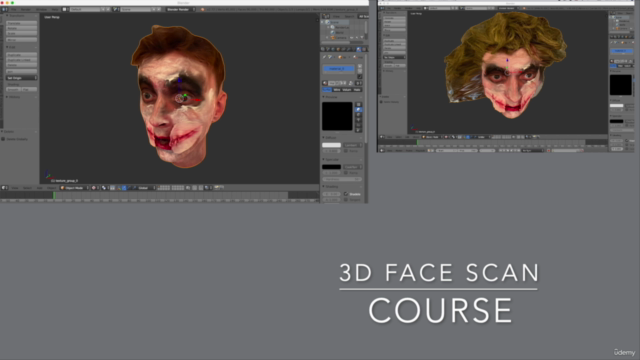Open the Blender Render engine dropdown
Image resolution: width=640 pixels, height=360 pixels.
tap(180, 9)
